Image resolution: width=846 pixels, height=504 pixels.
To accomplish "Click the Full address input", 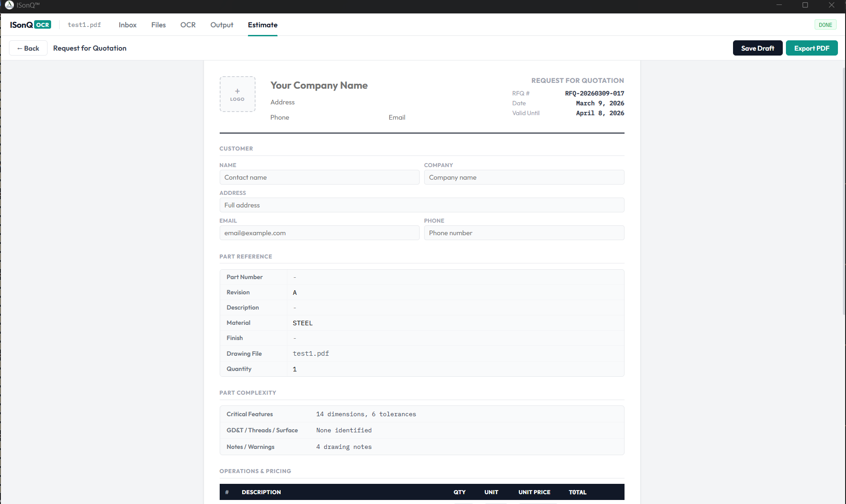I will pos(422,205).
